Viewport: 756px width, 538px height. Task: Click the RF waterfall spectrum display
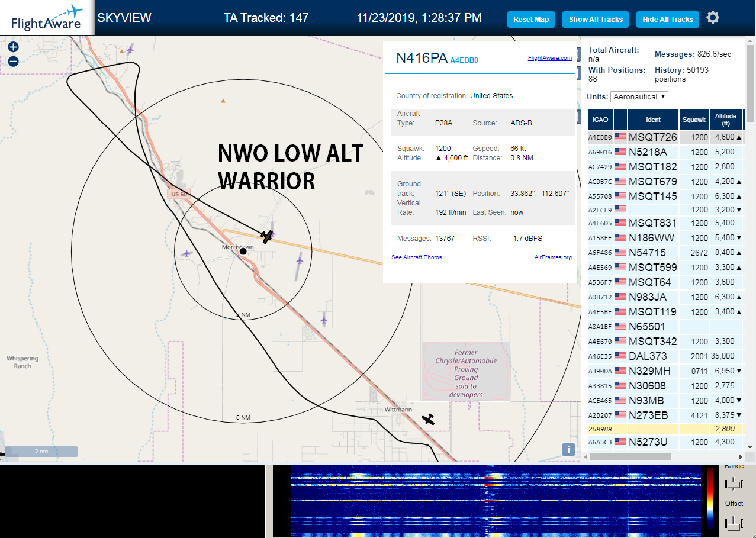[494, 502]
